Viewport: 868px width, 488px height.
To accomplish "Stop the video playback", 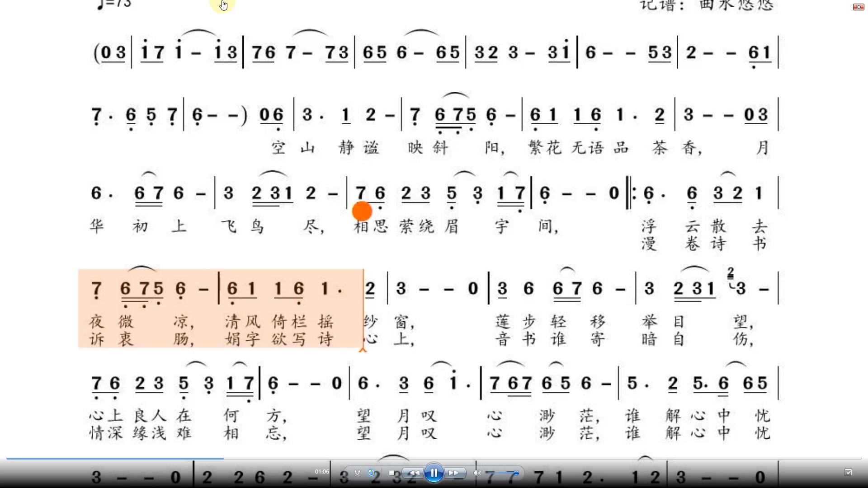I will click(x=392, y=473).
